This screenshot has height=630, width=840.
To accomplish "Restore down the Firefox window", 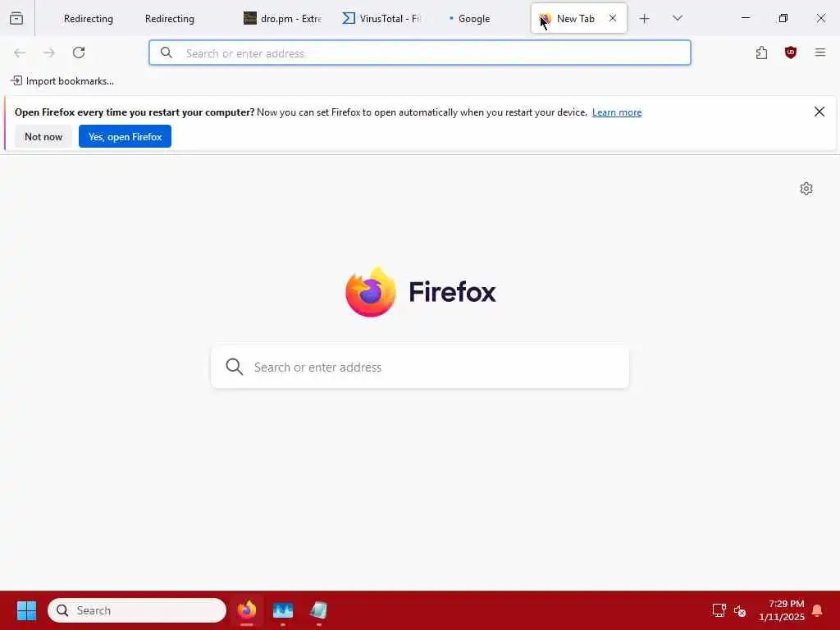I will pyautogui.click(x=783, y=18).
